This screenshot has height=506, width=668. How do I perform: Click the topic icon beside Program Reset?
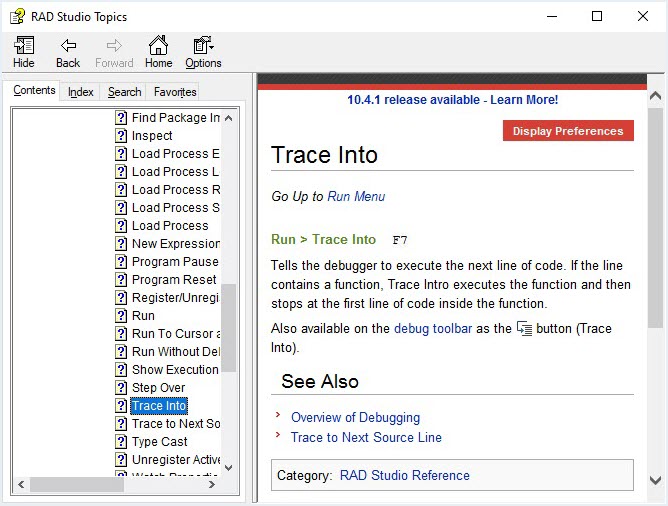coord(121,279)
